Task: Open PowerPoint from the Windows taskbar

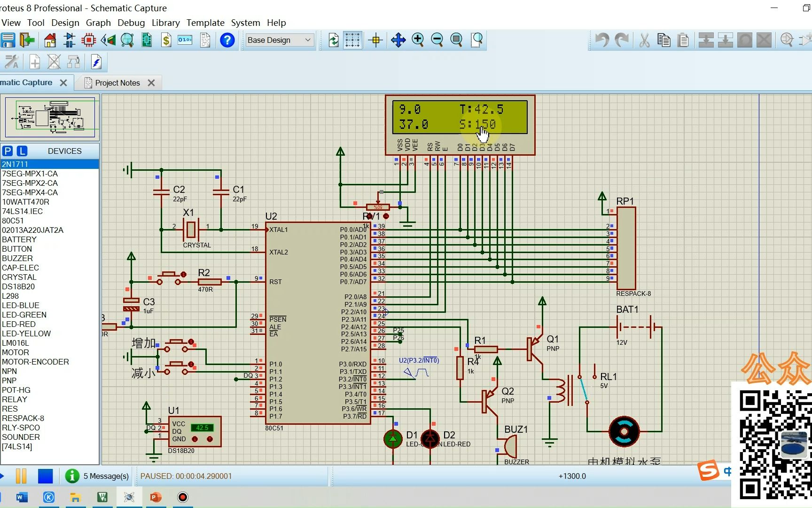Action: point(156,497)
